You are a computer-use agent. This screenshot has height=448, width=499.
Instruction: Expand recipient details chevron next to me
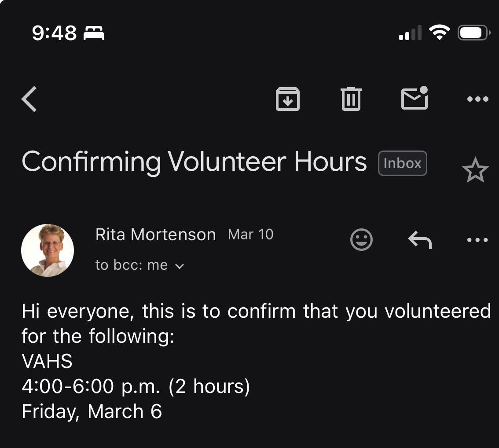coord(180,266)
